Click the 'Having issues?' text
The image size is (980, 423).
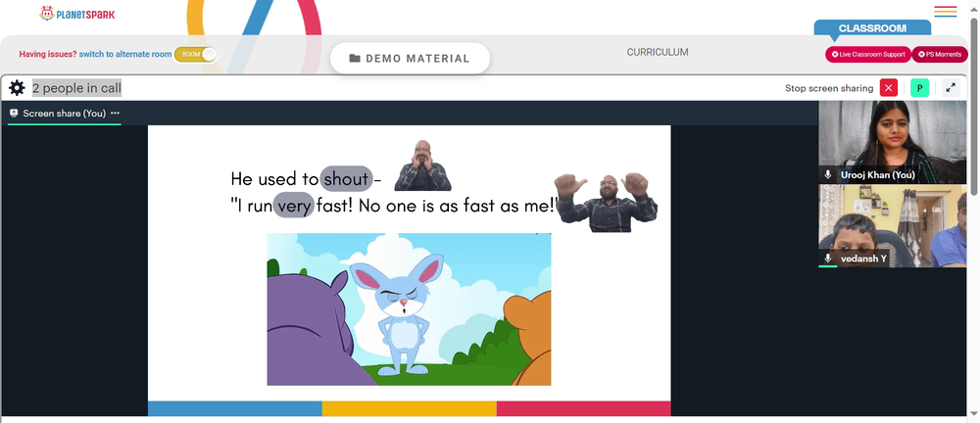48,55
